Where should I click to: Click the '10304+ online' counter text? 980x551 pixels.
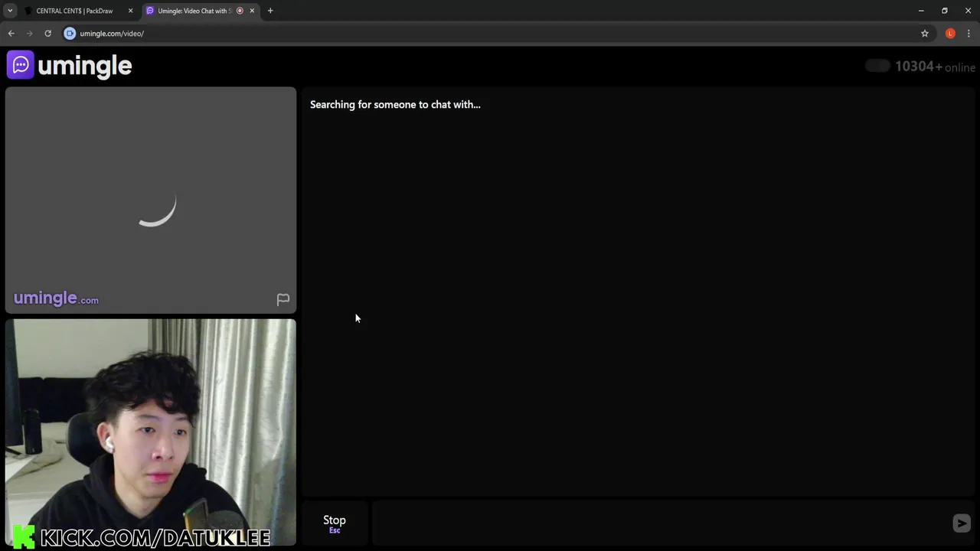point(935,67)
